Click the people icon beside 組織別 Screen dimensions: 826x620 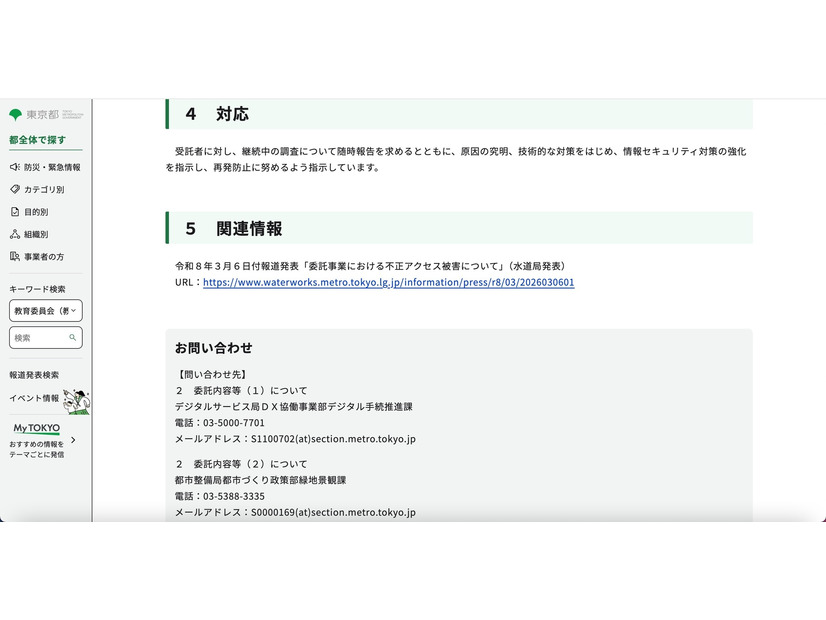pyautogui.click(x=14, y=233)
